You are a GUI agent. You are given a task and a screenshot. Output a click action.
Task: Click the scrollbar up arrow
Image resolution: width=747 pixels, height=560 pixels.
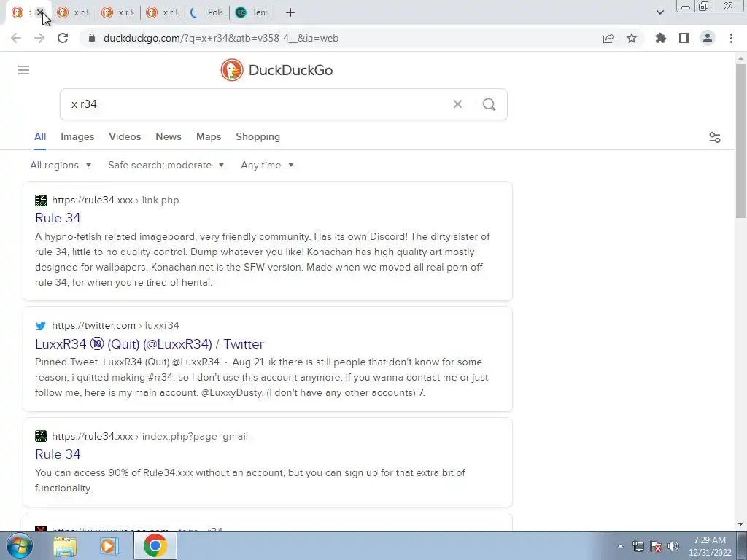[740, 58]
